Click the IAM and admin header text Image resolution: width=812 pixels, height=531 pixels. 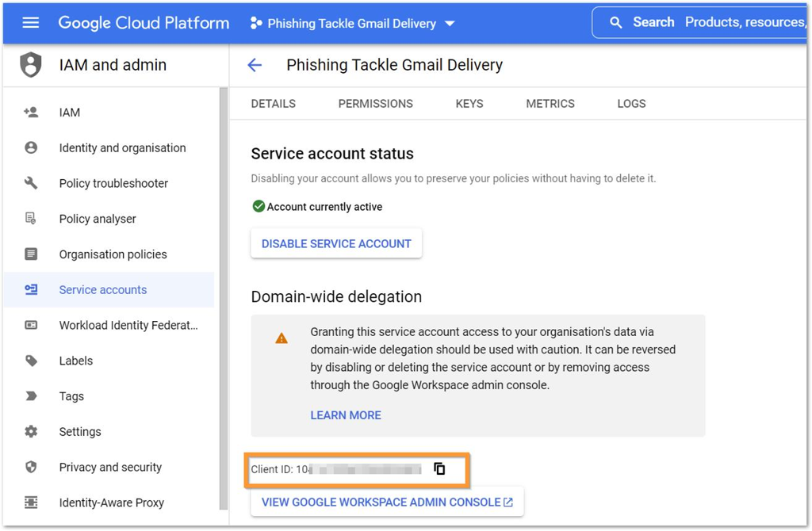[x=113, y=65]
